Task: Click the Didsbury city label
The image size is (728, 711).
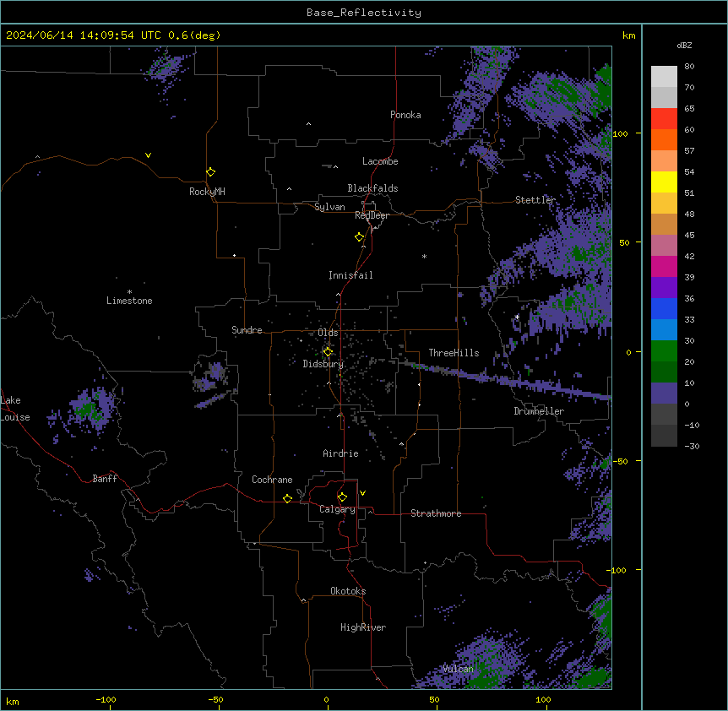Action: 323,364
